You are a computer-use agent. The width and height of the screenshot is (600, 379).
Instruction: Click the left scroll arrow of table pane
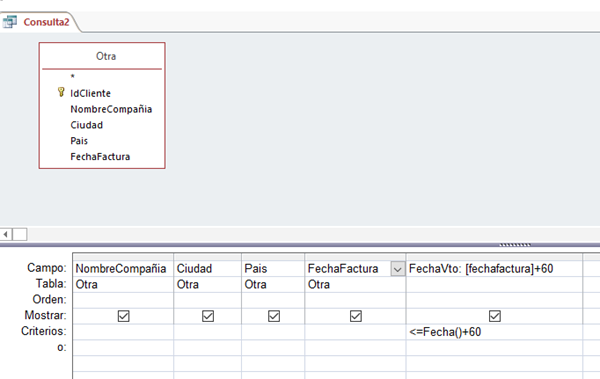(x=6, y=234)
